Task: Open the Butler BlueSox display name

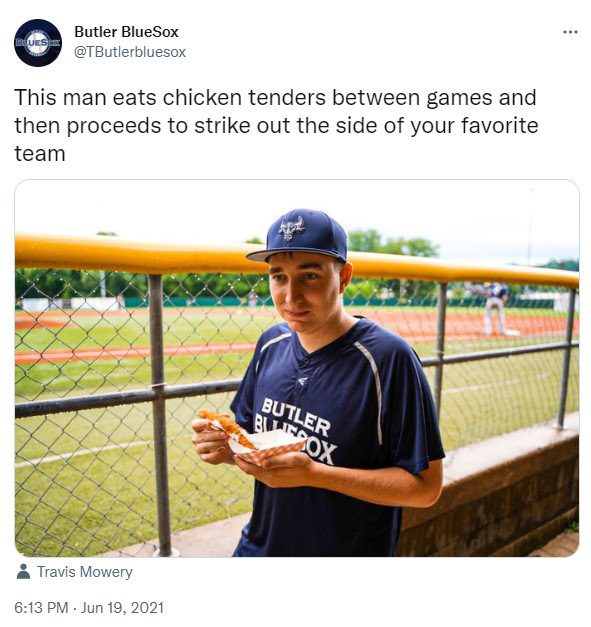Action: (x=126, y=32)
